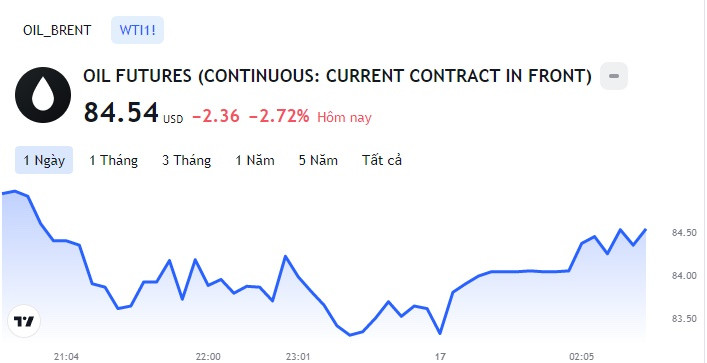Show all data with Tất cả
Screen dimensions: 707x363
pyautogui.click(x=382, y=160)
